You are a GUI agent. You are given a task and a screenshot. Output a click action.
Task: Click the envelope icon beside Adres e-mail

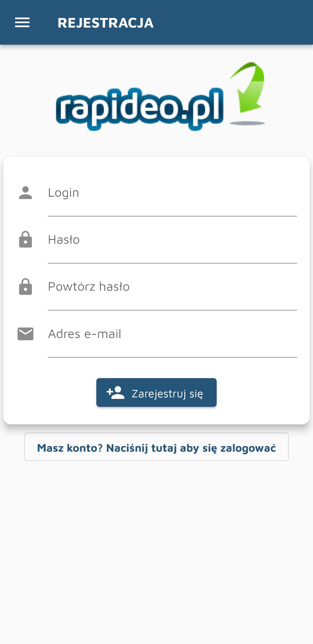pyautogui.click(x=26, y=334)
